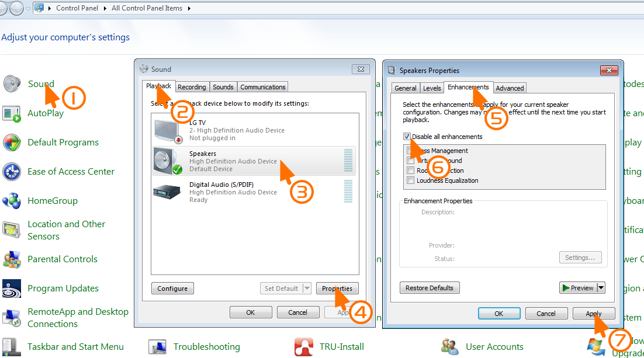Viewport: 644px width, 358px height.
Task: Click the Preview play button
Action: [x=578, y=288]
